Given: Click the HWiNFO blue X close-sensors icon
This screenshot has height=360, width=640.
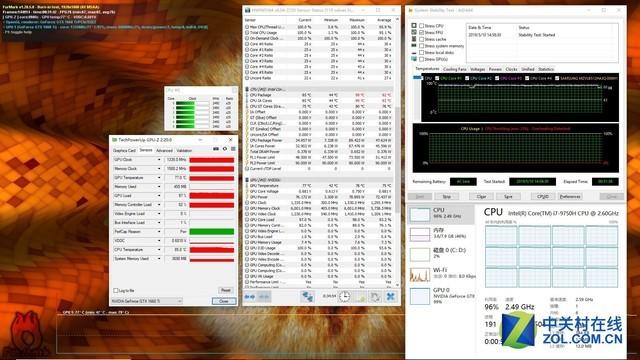Looking at the screenshot, I should pyautogui.click(x=391, y=297).
